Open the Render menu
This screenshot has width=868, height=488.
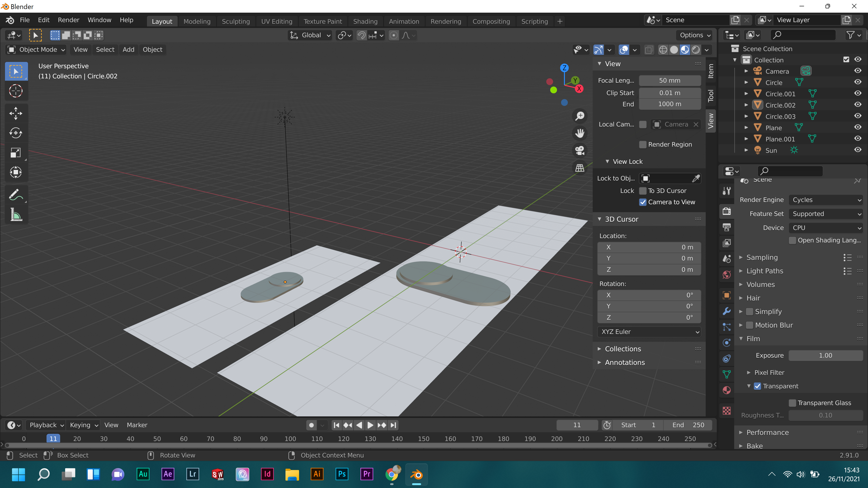click(x=68, y=20)
